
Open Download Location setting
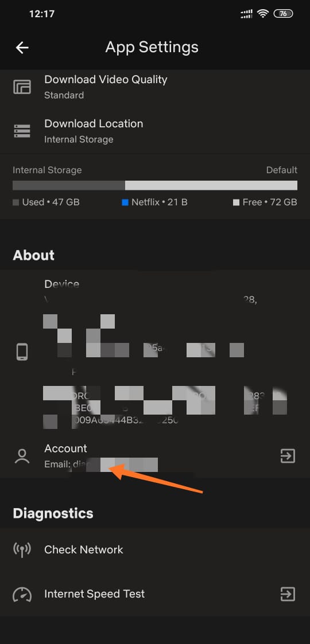pyautogui.click(x=155, y=131)
